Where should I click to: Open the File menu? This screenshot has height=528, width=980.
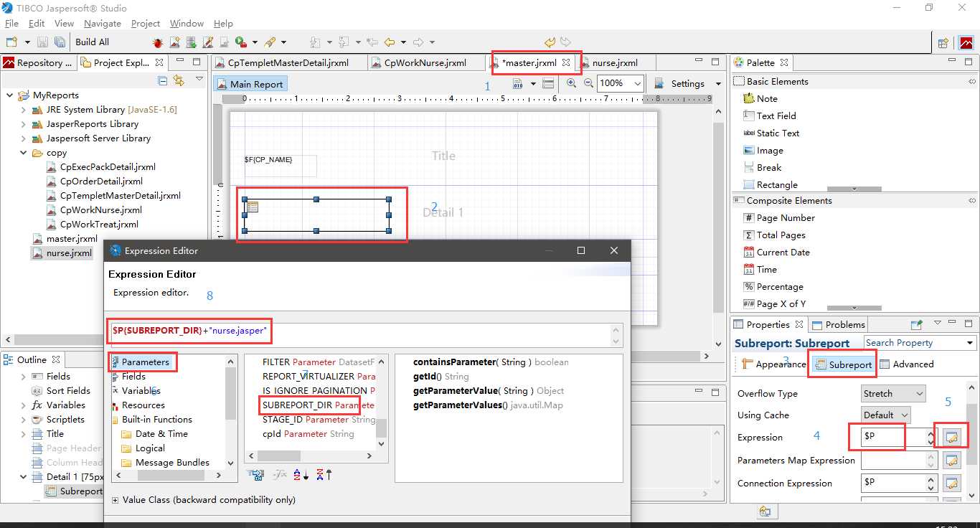(x=11, y=23)
